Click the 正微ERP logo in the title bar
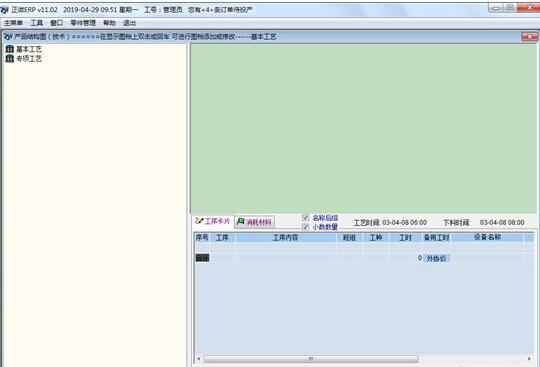 click(4, 10)
